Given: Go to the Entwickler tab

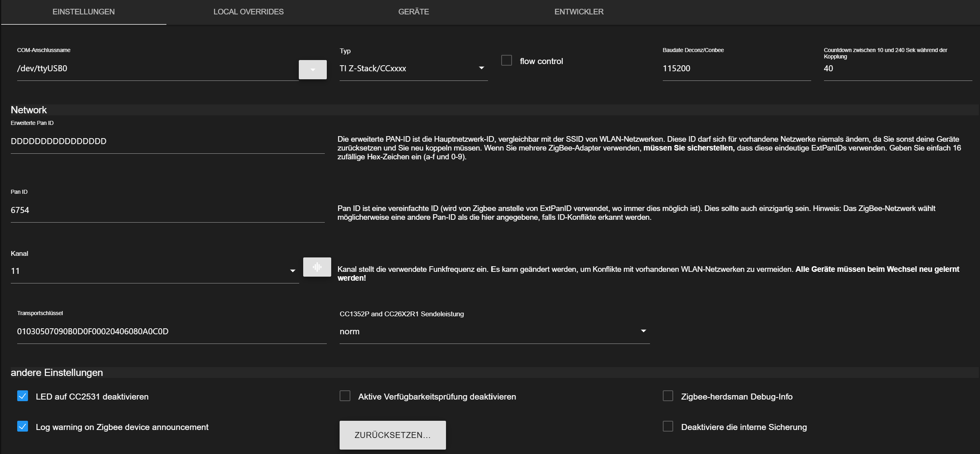Looking at the screenshot, I should (578, 12).
